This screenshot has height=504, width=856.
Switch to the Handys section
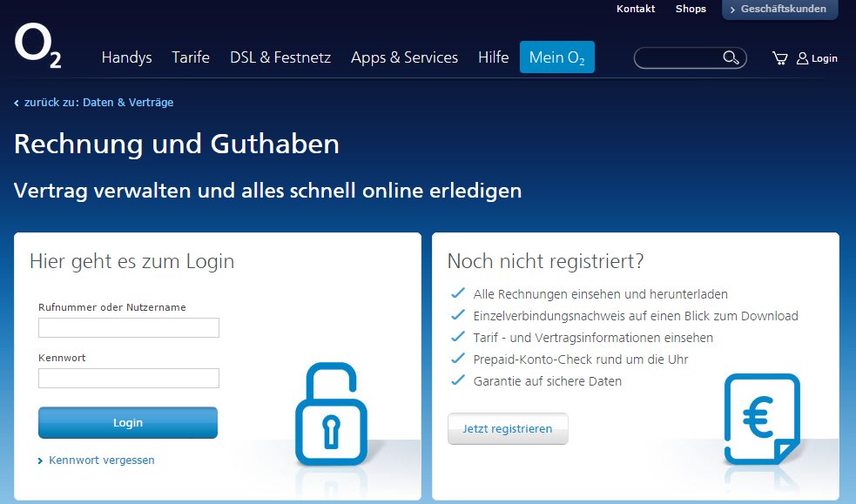click(126, 57)
